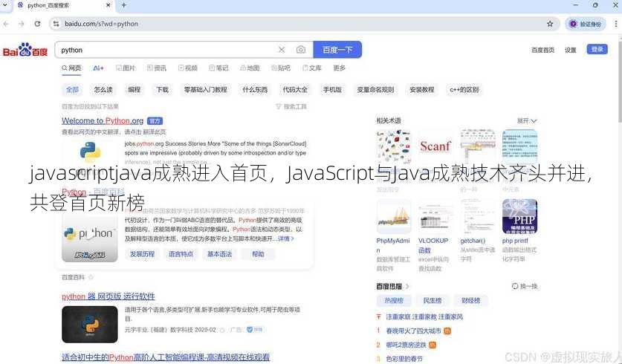Switch to the 贴吧 search tab
This screenshot has width=622, height=364.
(280, 68)
